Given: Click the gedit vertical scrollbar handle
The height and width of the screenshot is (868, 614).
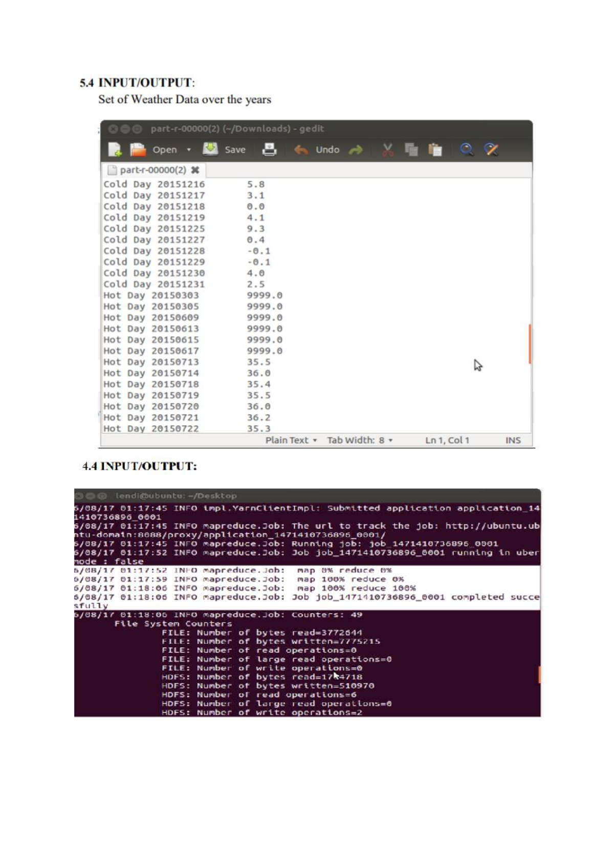Looking at the screenshot, I should [x=530, y=344].
